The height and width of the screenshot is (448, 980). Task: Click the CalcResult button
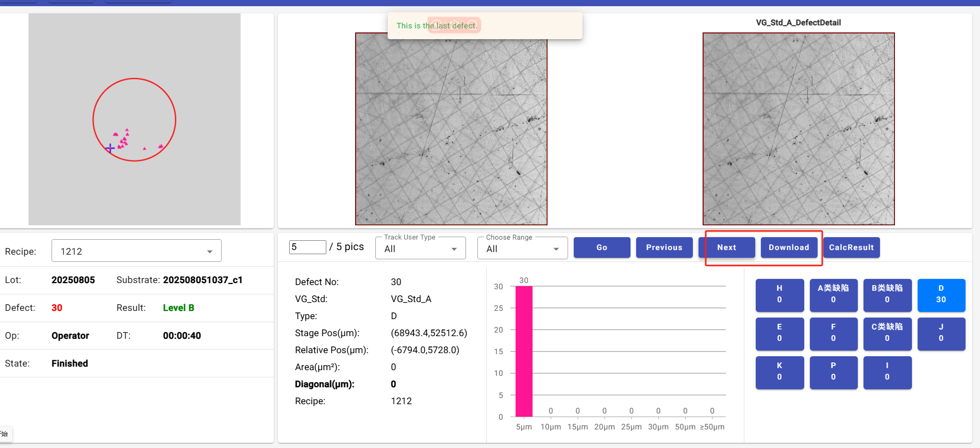[851, 247]
